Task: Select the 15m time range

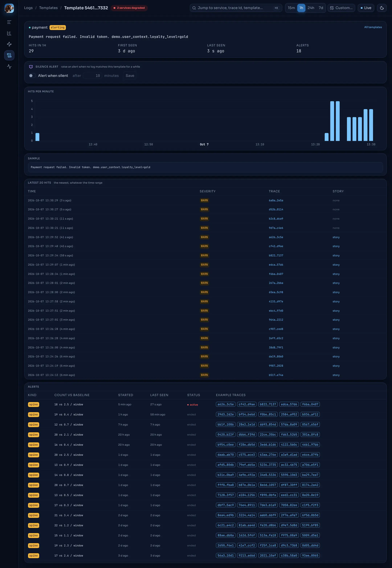Action: pos(291,8)
